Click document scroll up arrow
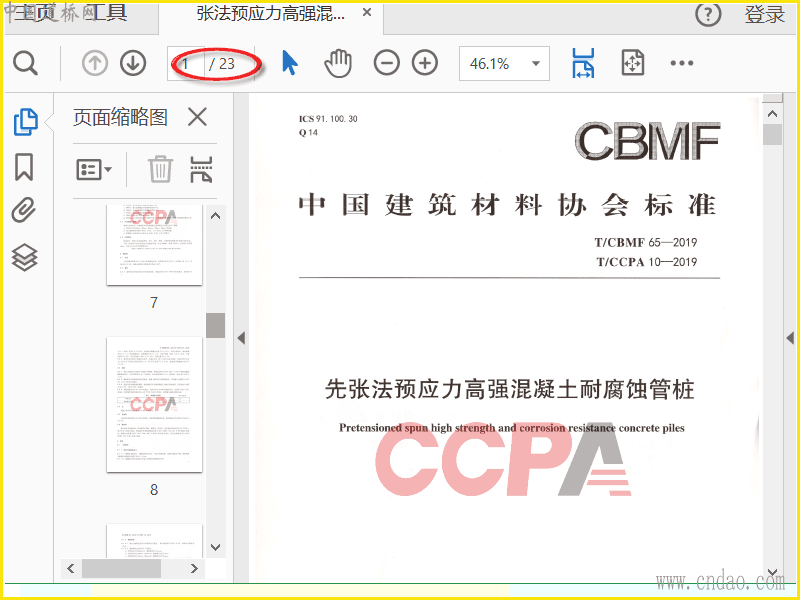Viewport: 800px width, 600px height. 772,114
